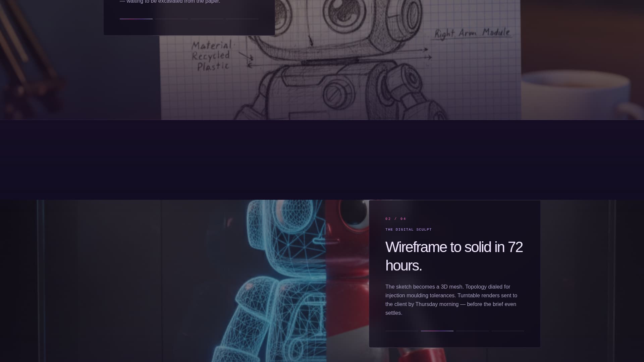Image resolution: width=644 pixels, height=362 pixels.
Task: Jump to second progress segment in the sketch card
Action: click(x=171, y=19)
